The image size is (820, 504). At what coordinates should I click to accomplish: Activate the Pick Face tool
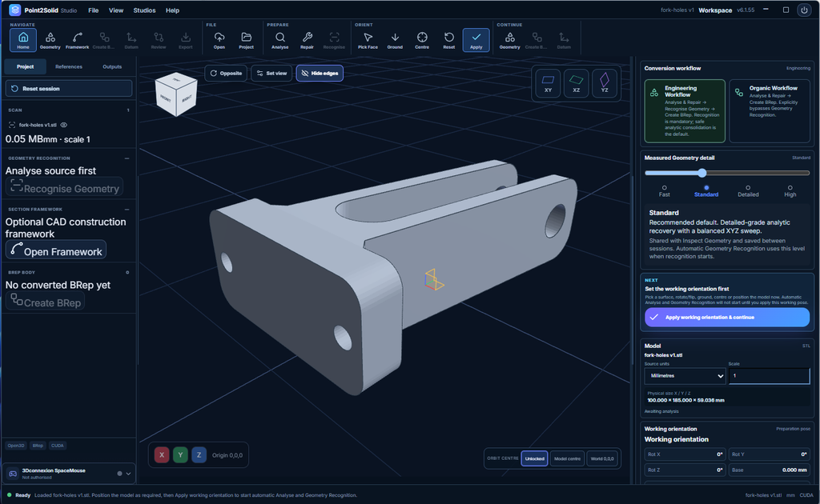[x=368, y=40]
